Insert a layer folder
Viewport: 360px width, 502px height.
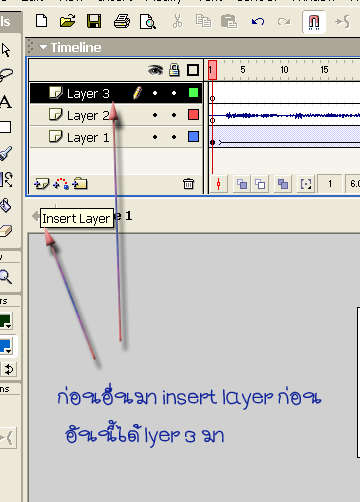[80, 183]
